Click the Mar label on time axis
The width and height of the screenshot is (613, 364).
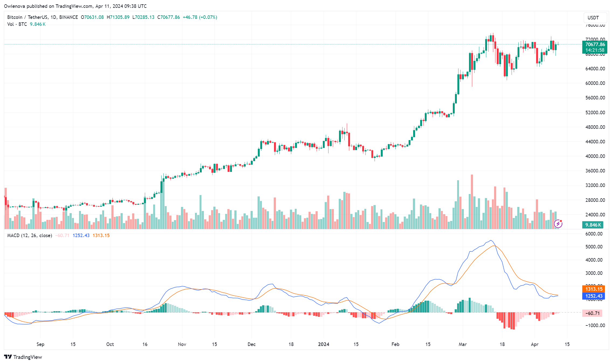point(463,344)
